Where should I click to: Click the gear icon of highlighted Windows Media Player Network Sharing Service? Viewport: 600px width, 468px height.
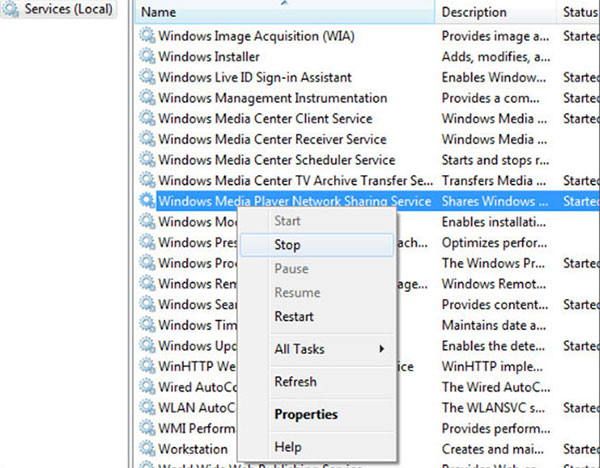tap(147, 201)
